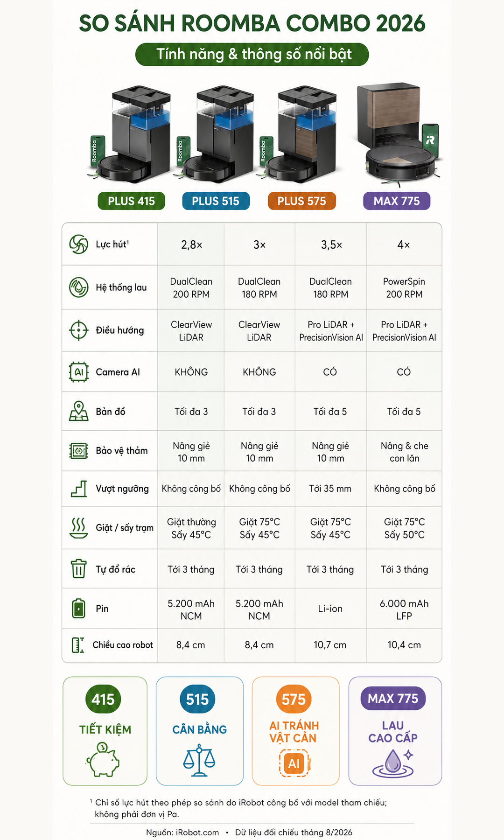Viewport: 504px width, 840px height.
Task: Click the ruler icon for Chiều cao robot
Action: pos(78,645)
